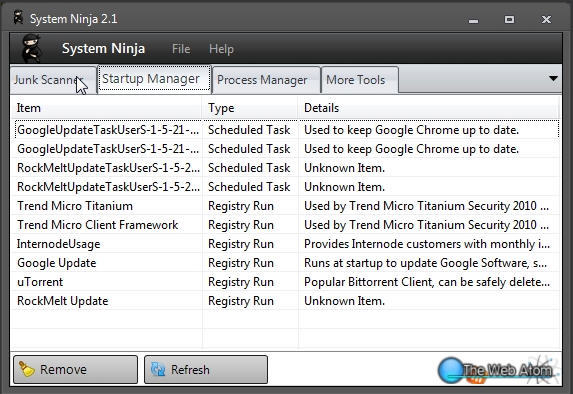The width and height of the screenshot is (573, 394).
Task: Select the Startup Manager tab
Action: 155,78
